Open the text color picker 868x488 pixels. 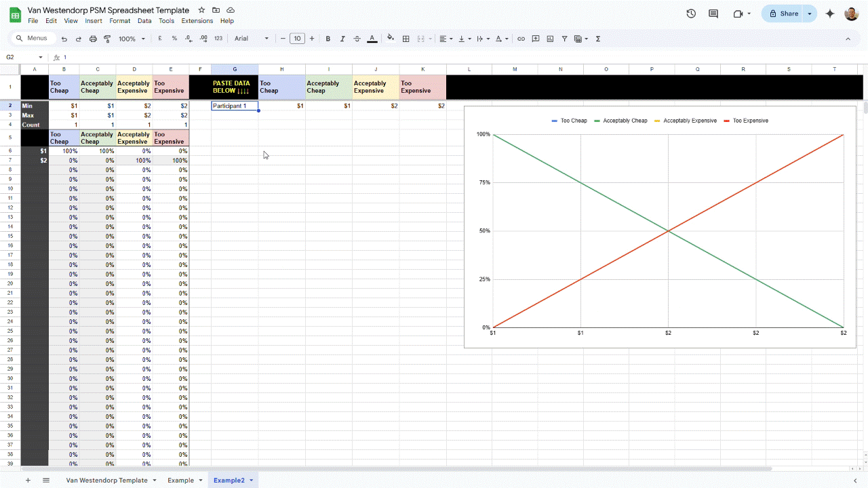[x=372, y=39]
